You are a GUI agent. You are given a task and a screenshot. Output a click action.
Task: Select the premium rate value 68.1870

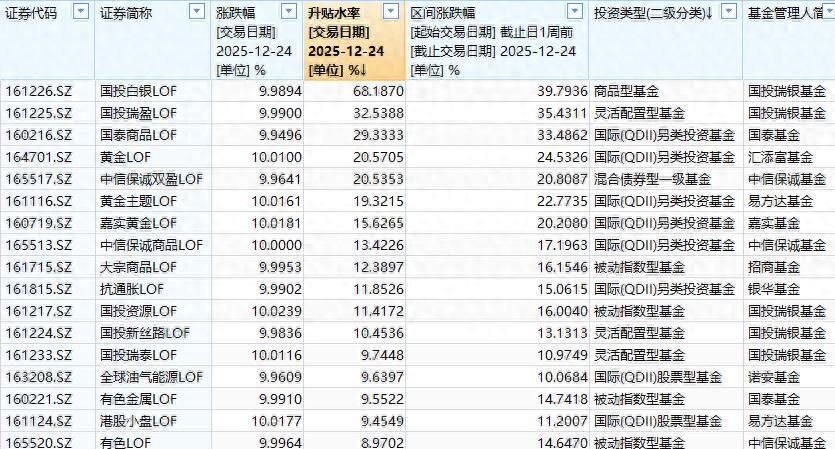click(x=378, y=91)
